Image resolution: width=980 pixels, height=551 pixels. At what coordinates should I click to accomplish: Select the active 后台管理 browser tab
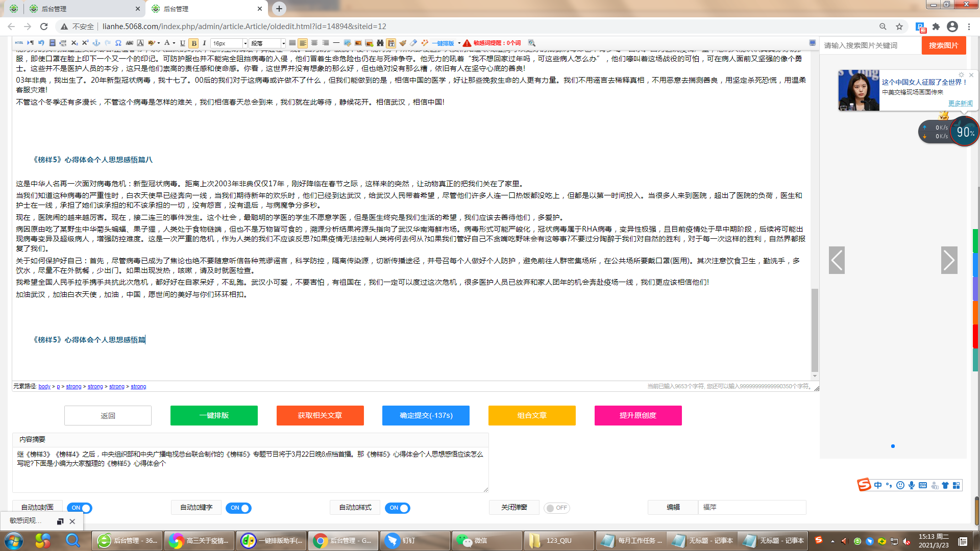(206, 9)
